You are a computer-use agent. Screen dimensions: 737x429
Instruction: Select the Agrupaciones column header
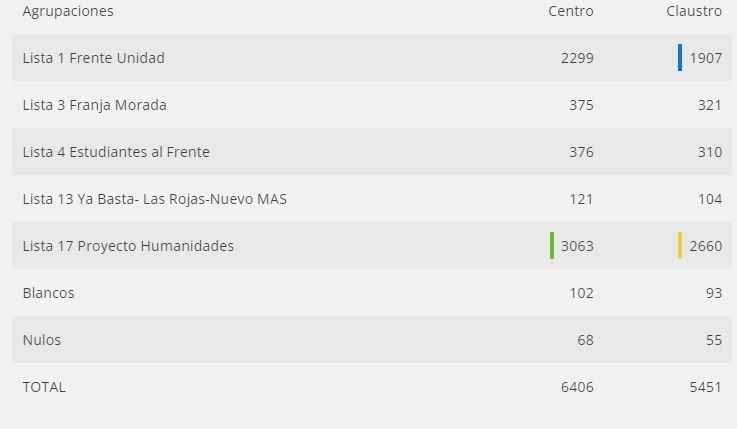point(68,11)
